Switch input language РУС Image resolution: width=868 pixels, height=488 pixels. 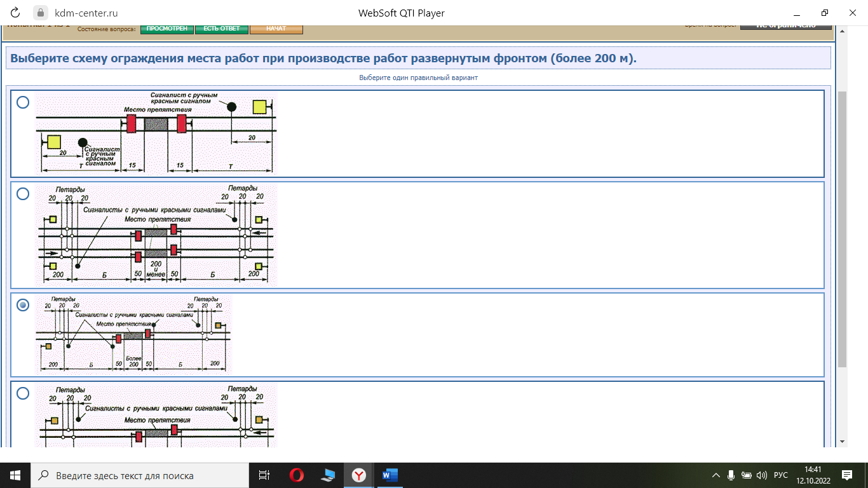point(781,475)
